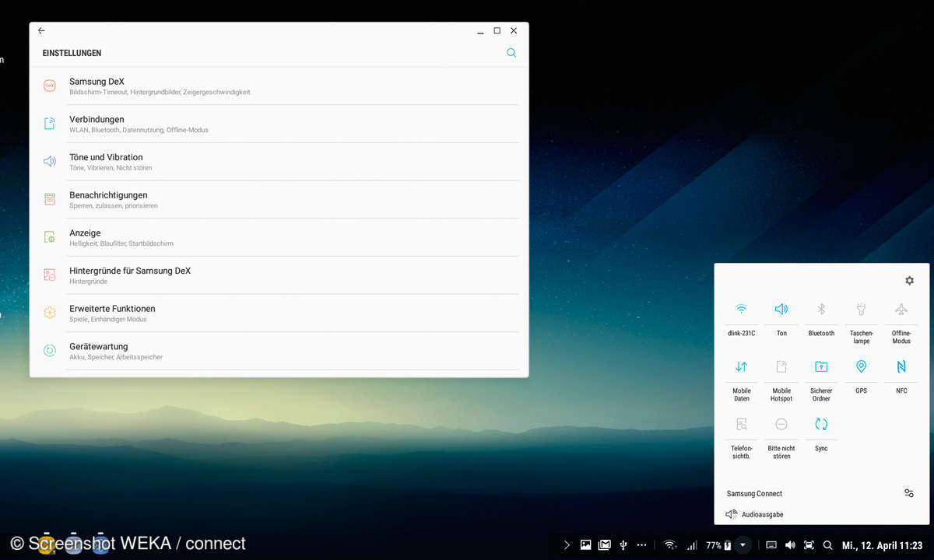This screenshot has height=560, width=934.
Task: Go back using the Einstellungen back arrow
Action: coord(41,31)
